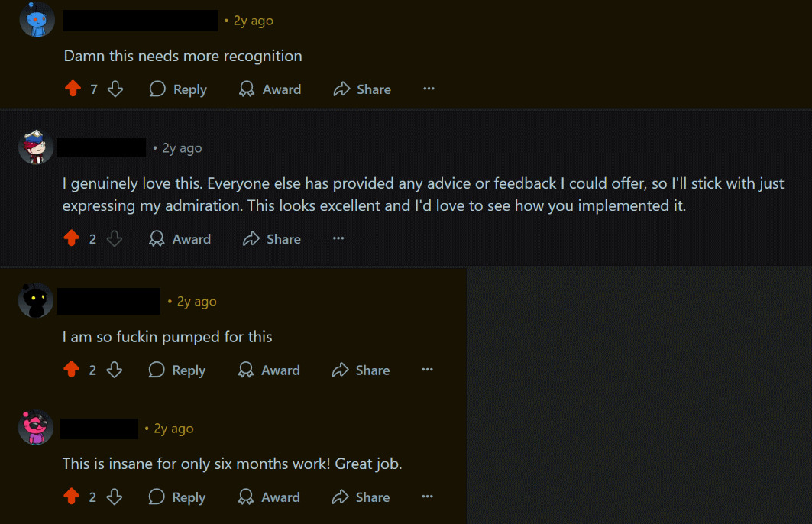This screenshot has height=524, width=812.
Task: Share the 'This is insane' comment
Action: tap(361, 497)
